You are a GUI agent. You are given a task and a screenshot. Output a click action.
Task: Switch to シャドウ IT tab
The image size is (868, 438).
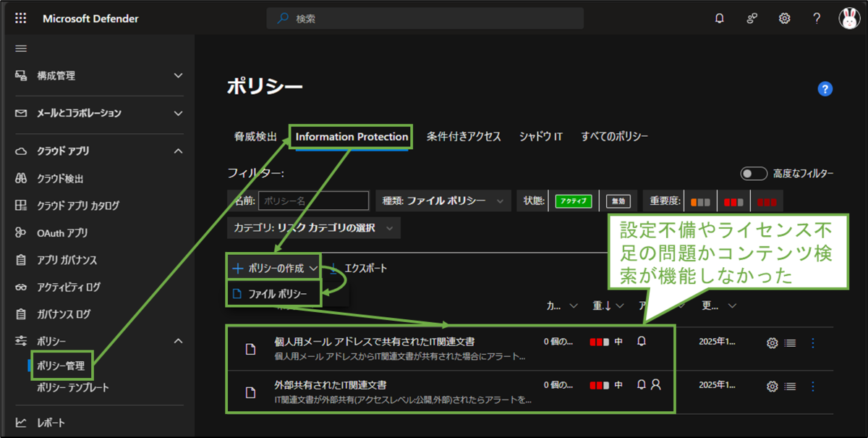540,136
